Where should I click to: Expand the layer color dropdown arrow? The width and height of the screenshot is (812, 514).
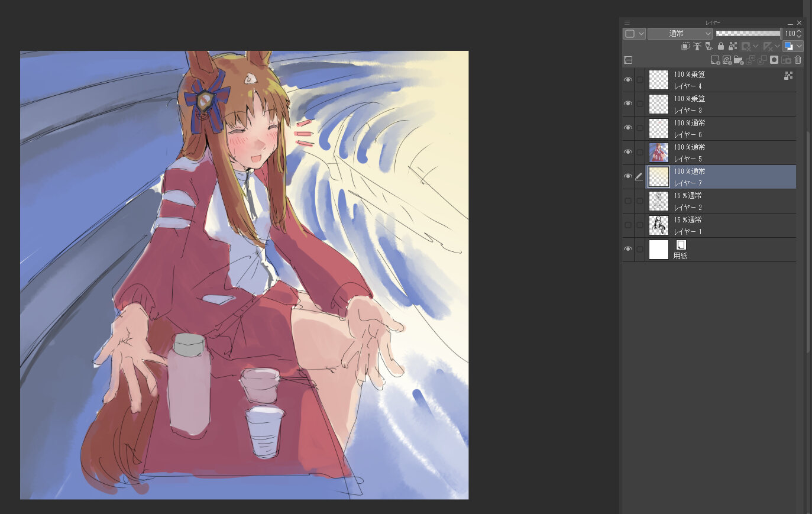[x=799, y=46]
